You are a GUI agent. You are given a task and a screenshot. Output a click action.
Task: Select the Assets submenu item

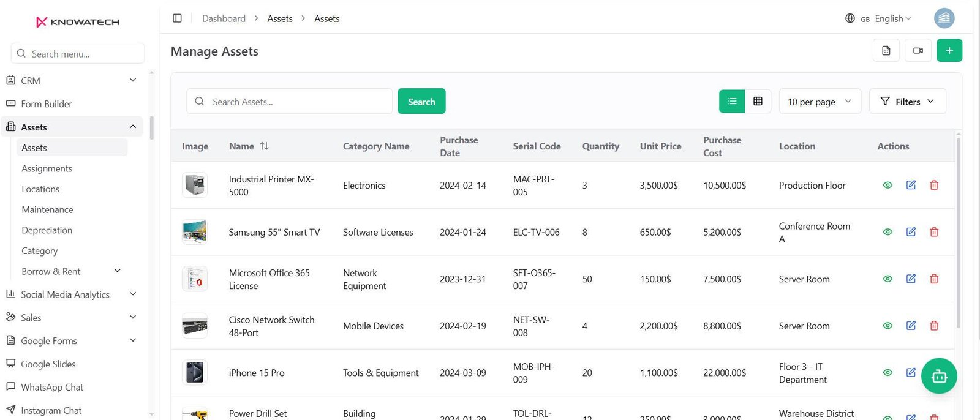tap(72, 148)
